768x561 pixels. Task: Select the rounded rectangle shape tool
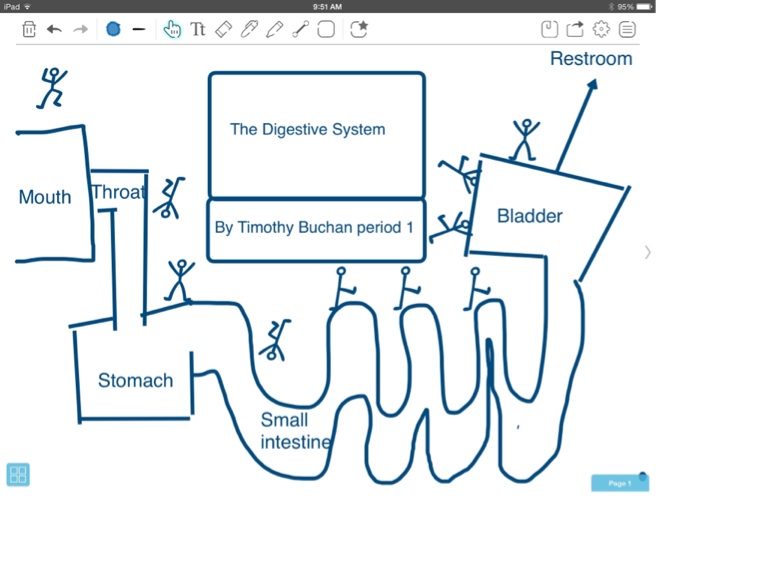point(326,29)
